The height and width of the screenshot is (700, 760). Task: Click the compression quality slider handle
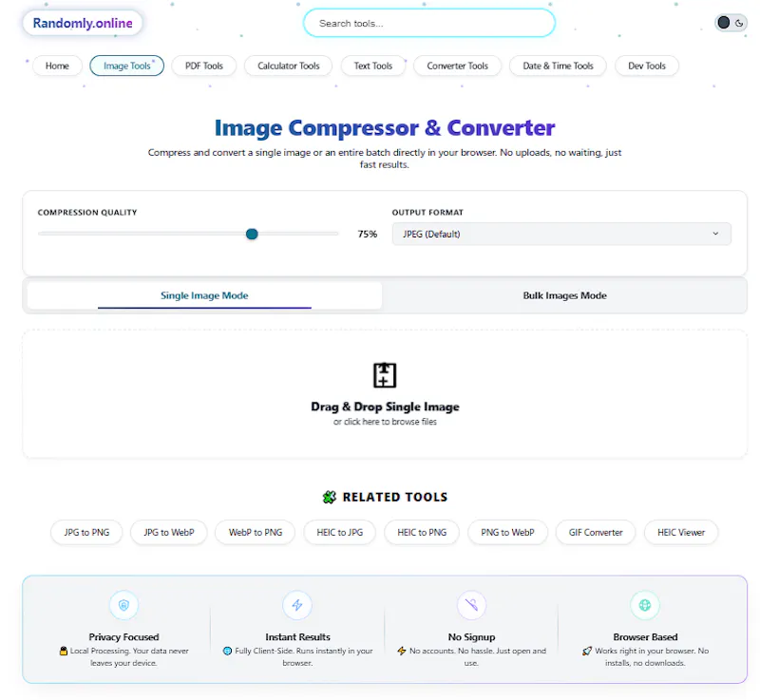pos(252,234)
